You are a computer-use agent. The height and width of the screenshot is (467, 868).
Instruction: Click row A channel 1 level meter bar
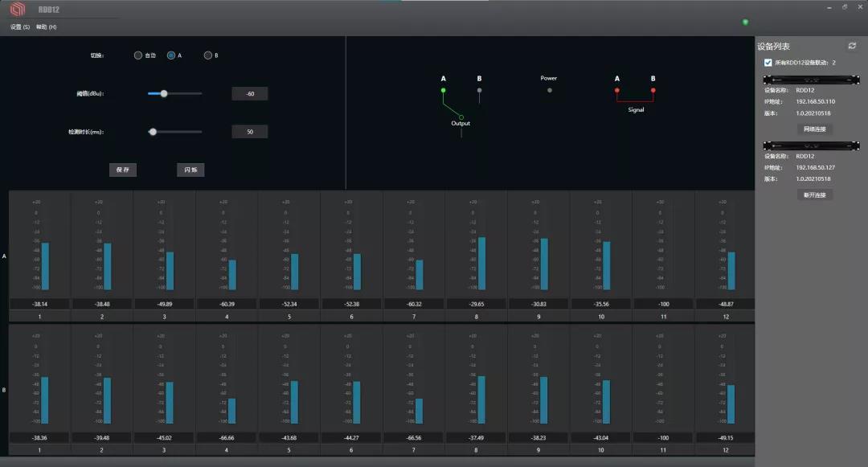click(x=45, y=266)
